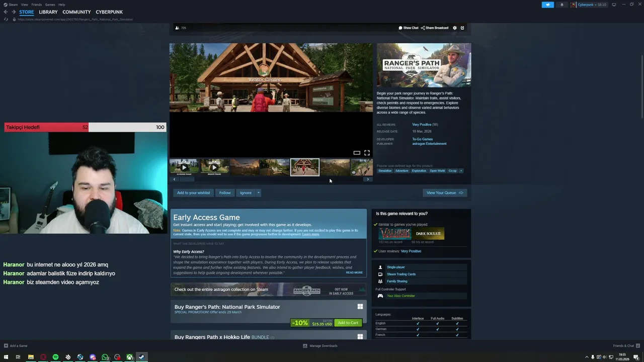Click the Ignore button
The width and height of the screenshot is (644, 362).
246,193
